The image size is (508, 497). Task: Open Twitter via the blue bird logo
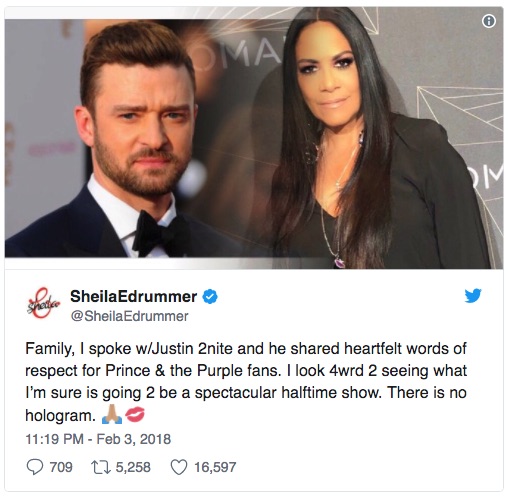tap(473, 296)
